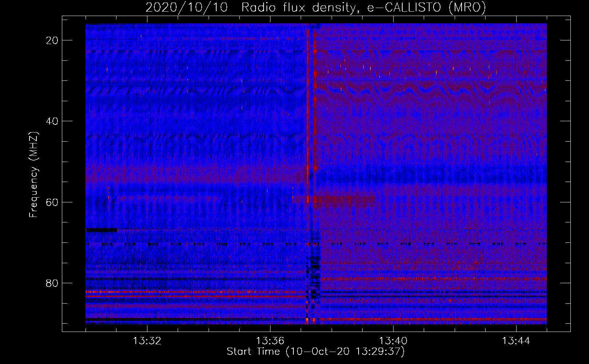The height and width of the screenshot is (364, 589).
Task: Select the 60 MHz frequency tick label
Action: [x=52, y=202]
